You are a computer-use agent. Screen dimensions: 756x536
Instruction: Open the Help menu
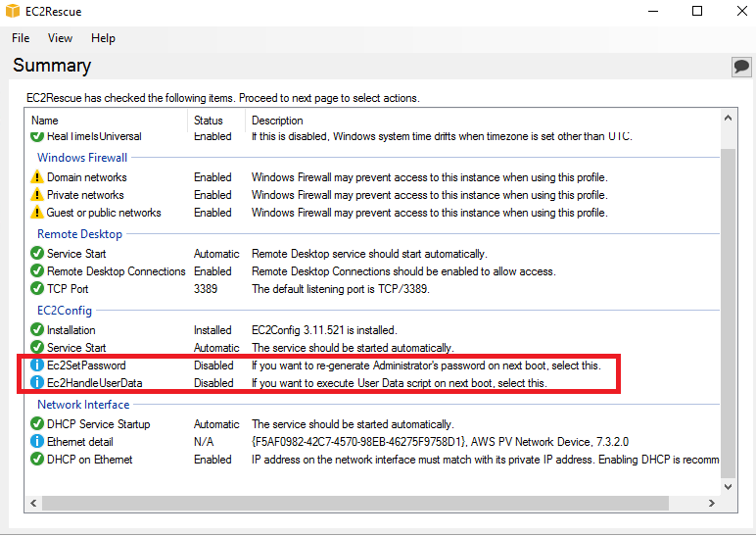[103, 38]
